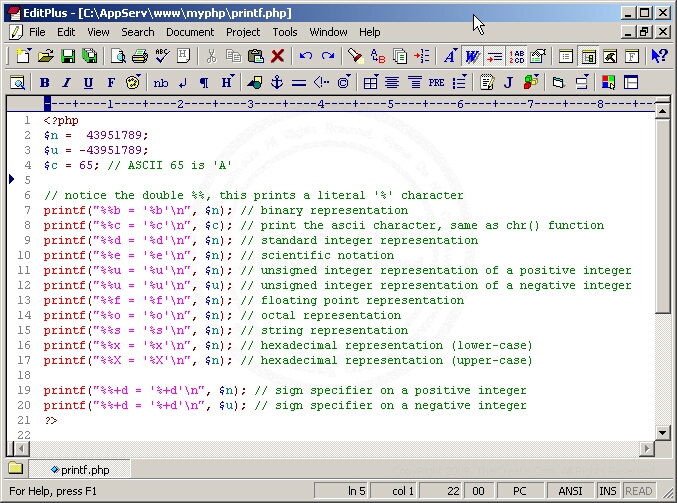Screen dimensions: 677x503
Task: Apply Italic tag with the I icon
Action: coord(66,82)
